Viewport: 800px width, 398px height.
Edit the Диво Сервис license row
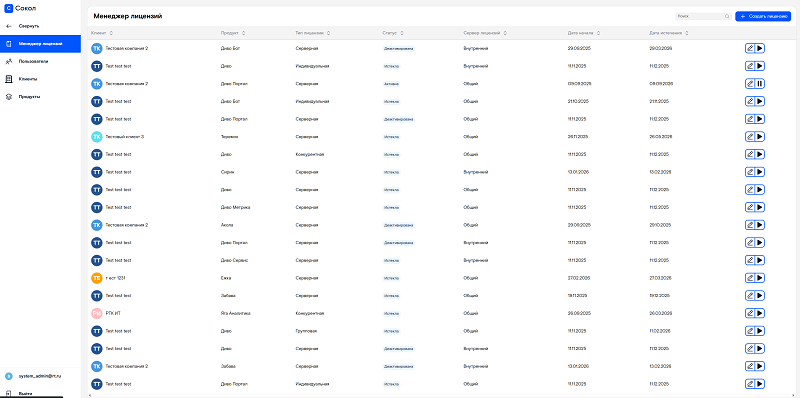[x=749, y=260]
